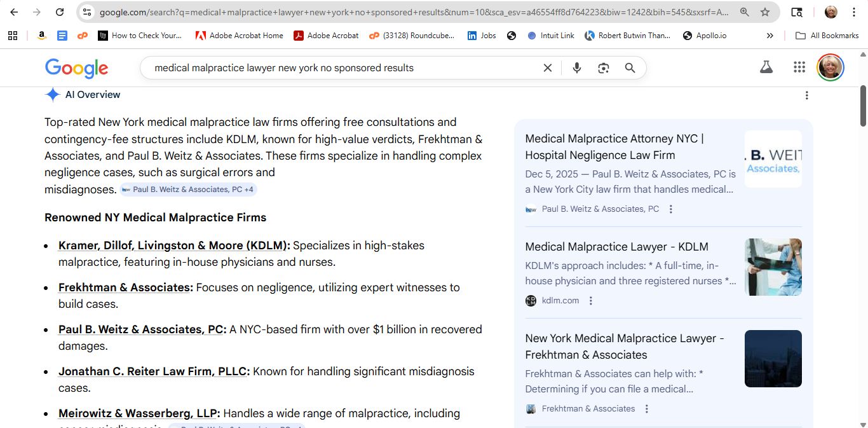Open 'New York Medical Malpractice Lawyer - Frekhtman' card
This screenshot has width=868, height=428.
[x=625, y=347]
